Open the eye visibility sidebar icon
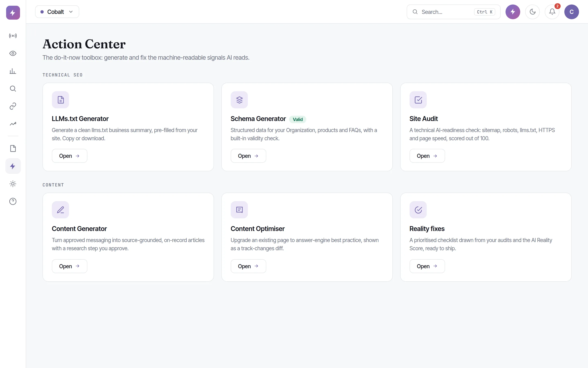This screenshot has height=368, width=588. (13, 53)
